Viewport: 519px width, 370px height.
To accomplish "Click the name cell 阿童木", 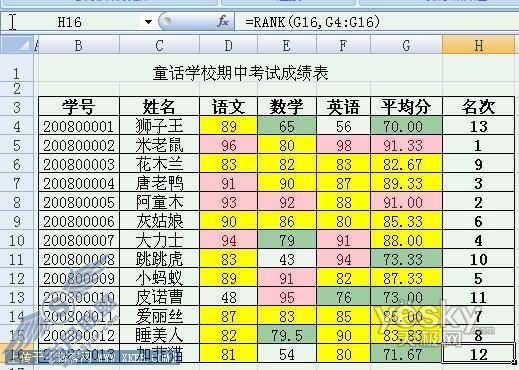I will click(x=159, y=202).
